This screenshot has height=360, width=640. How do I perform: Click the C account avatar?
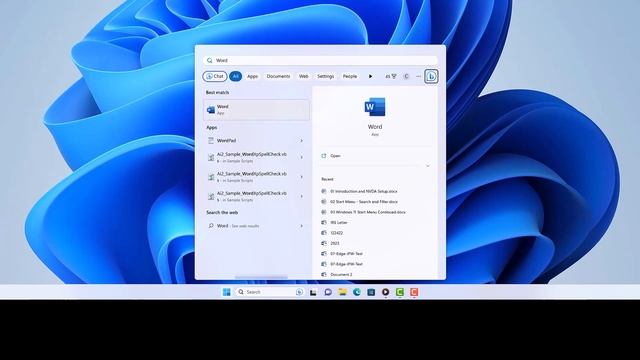pyautogui.click(x=406, y=76)
